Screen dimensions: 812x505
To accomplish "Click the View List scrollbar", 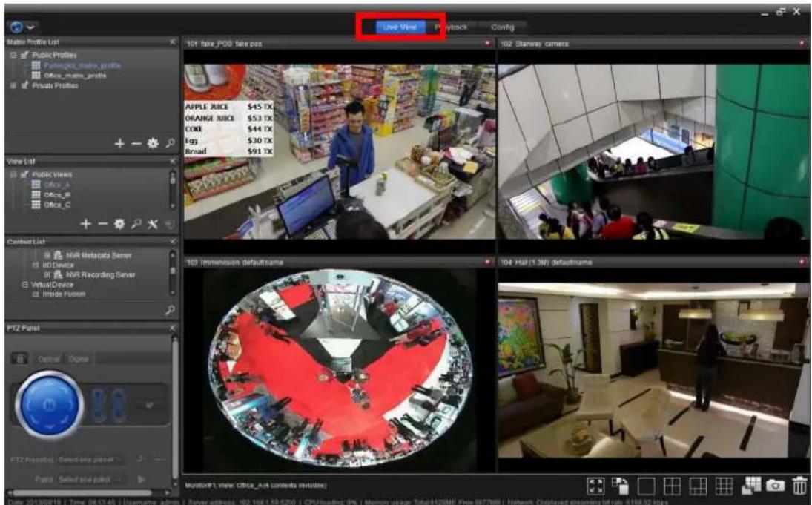I will point(173,190).
